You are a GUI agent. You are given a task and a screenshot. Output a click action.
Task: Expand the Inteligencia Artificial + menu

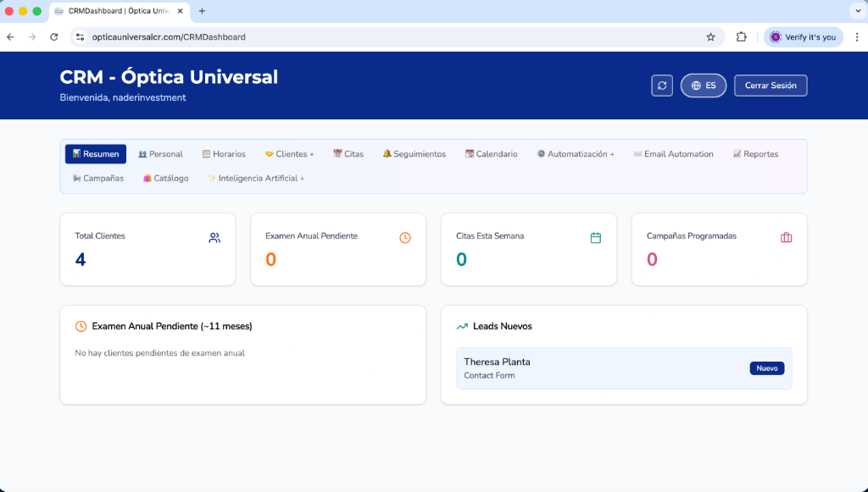(256, 178)
